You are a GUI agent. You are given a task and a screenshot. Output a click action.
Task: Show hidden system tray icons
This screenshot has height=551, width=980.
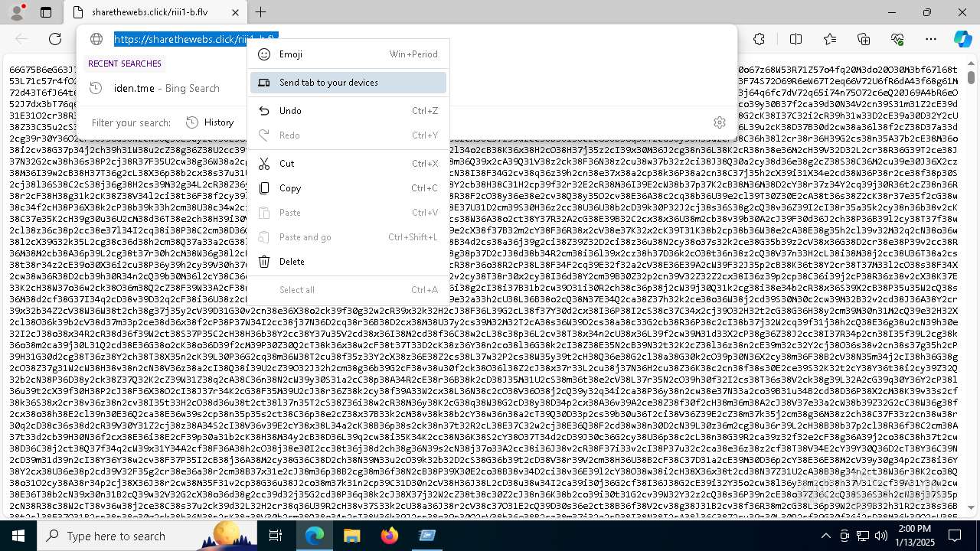825,536
